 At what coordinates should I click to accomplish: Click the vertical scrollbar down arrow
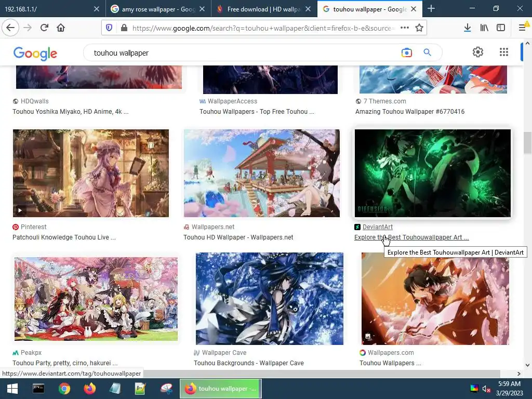tap(527, 365)
